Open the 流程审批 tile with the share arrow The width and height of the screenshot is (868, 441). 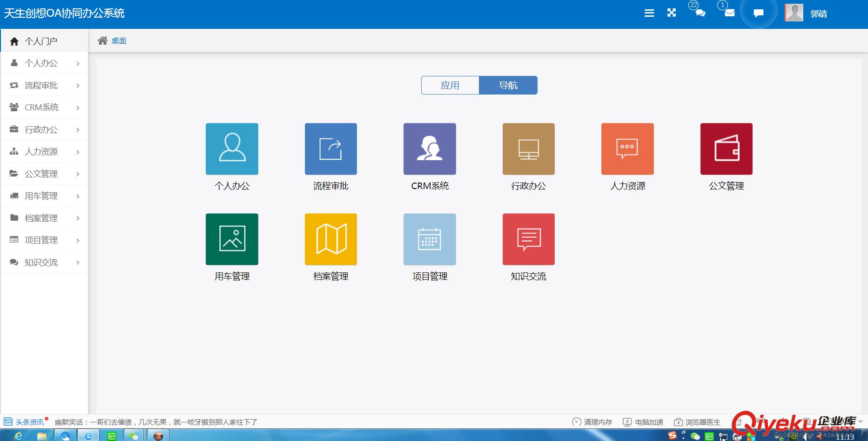(x=331, y=149)
